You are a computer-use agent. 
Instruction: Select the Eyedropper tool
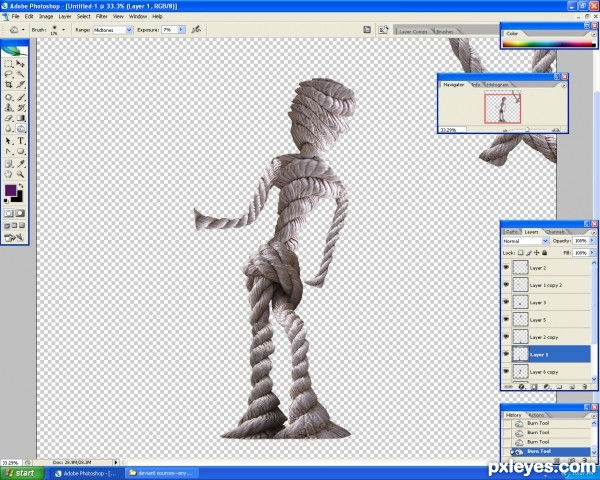(20, 164)
